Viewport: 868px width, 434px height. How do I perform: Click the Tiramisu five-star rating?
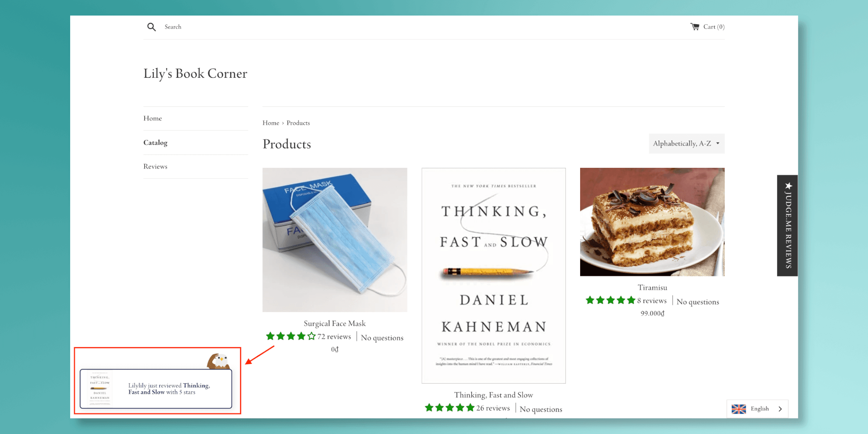(610, 300)
